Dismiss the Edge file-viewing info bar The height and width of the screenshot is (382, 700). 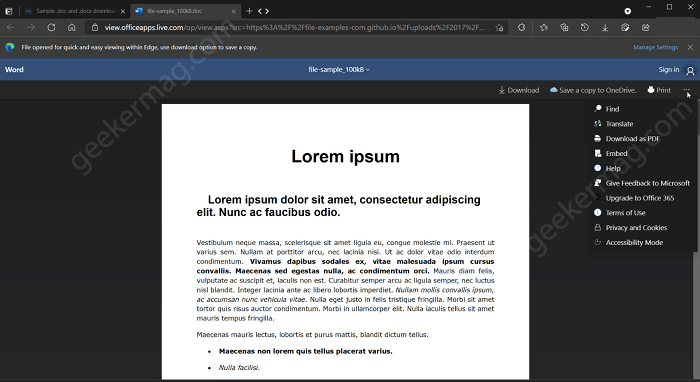690,47
